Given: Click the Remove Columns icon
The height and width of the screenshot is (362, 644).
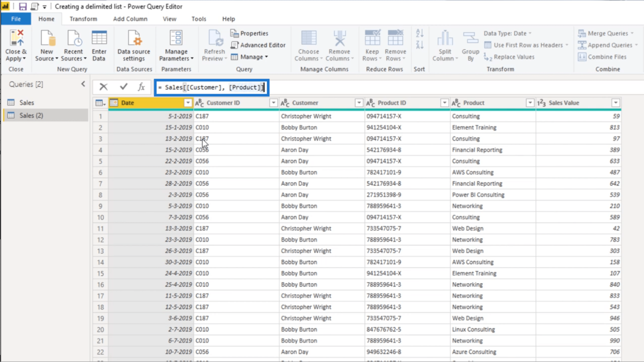Looking at the screenshot, I should (x=339, y=38).
